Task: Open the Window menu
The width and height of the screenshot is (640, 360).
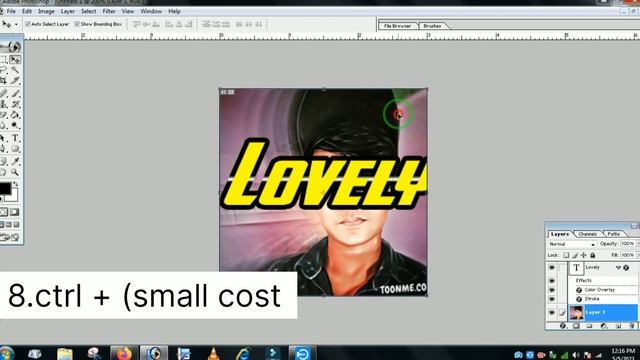Action: (151, 11)
